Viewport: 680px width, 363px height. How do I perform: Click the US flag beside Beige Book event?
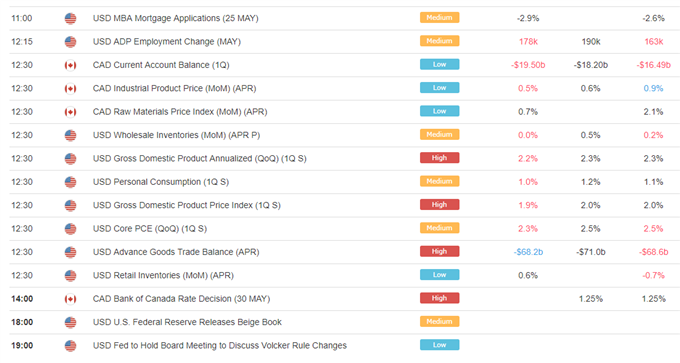click(70, 322)
